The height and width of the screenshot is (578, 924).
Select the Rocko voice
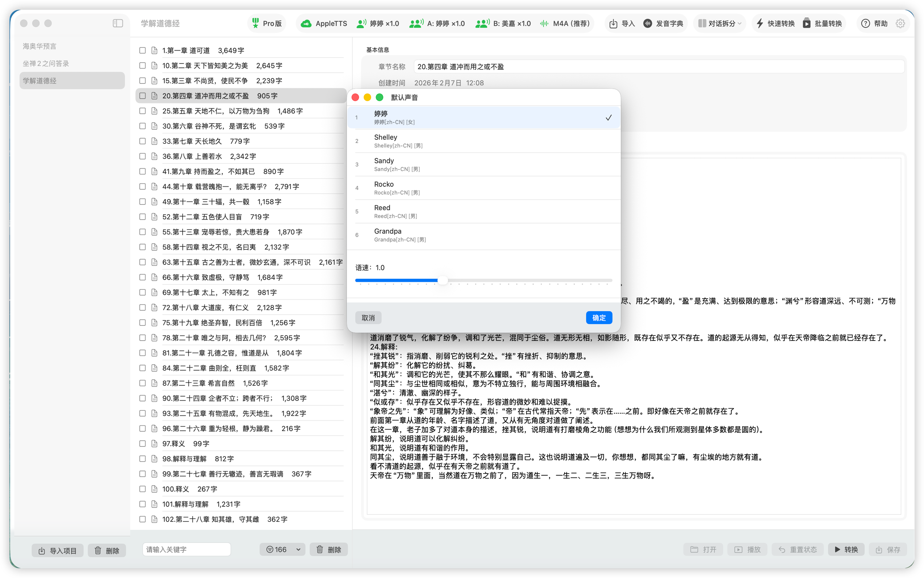[483, 188]
